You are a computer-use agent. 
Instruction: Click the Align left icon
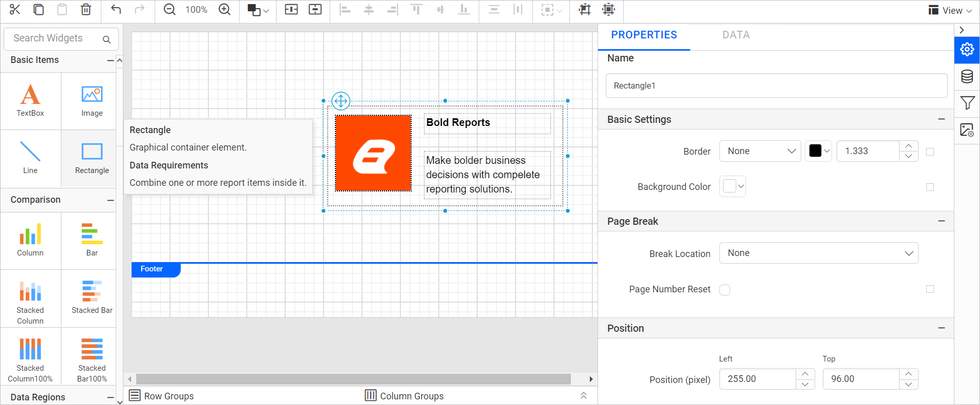[x=345, y=10]
